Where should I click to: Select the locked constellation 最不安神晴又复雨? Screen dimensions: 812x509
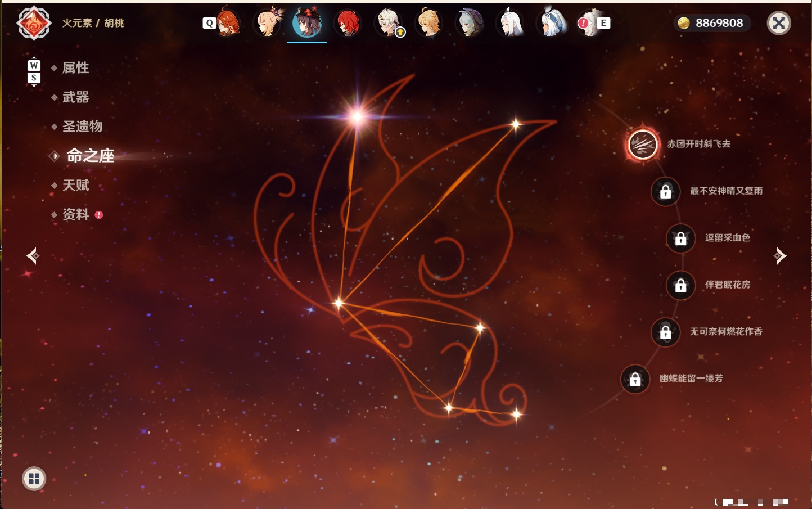(665, 191)
